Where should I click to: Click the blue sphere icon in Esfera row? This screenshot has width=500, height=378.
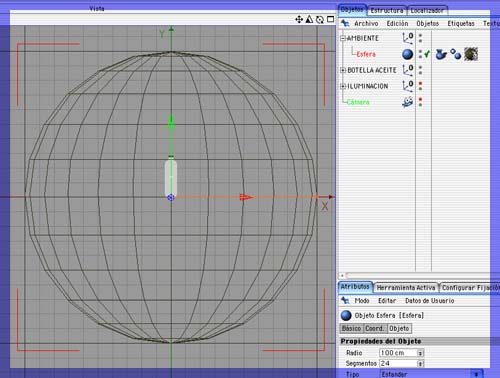tap(407, 54)
